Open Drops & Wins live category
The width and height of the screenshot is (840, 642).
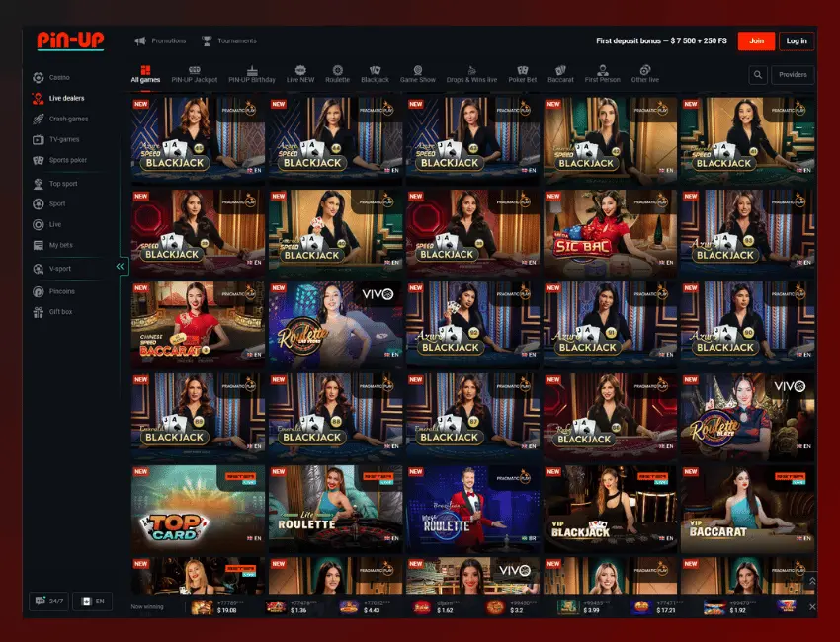pyautogui.click(x=472, y=74)
